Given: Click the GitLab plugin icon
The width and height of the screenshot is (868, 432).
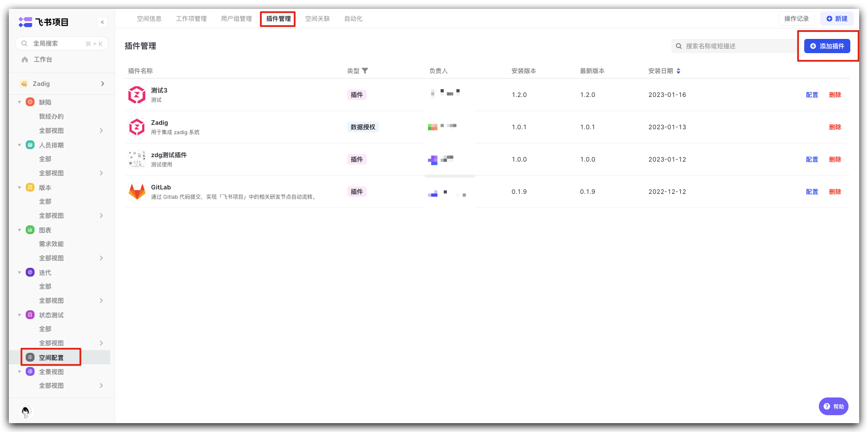Looking at the screenshot, I should (x=137, y=191).
